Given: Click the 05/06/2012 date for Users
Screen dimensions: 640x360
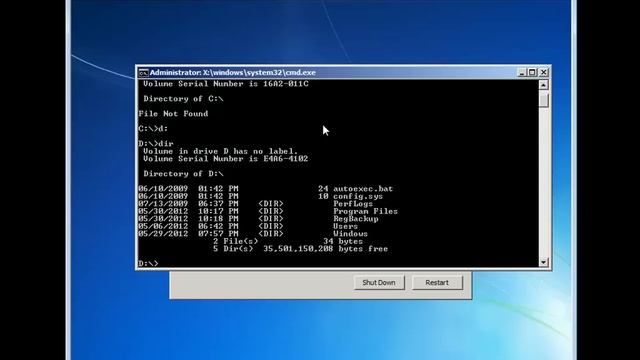Looking at the screenshot, I should click(x=163, y=226).
